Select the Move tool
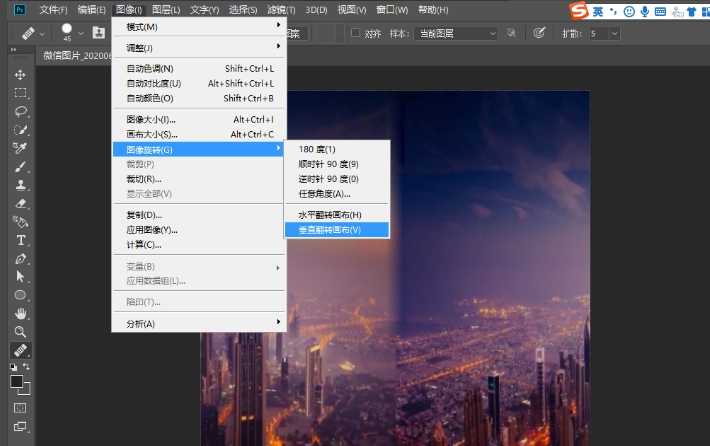 [20, 75]
